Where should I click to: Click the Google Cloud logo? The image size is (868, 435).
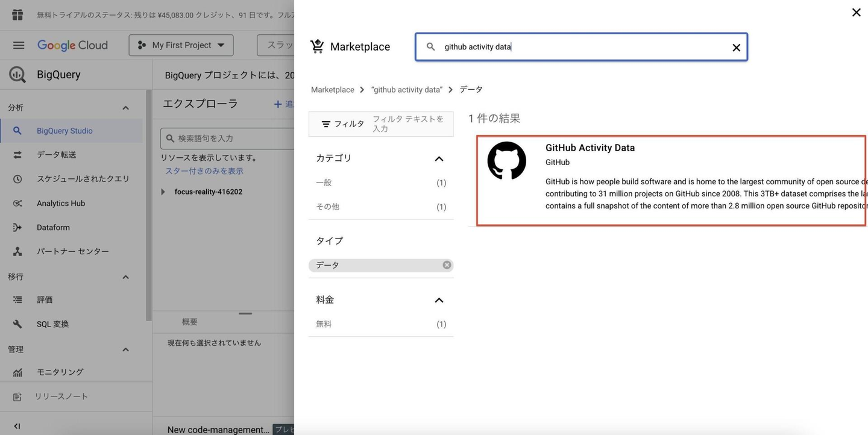tap(72, 45)
